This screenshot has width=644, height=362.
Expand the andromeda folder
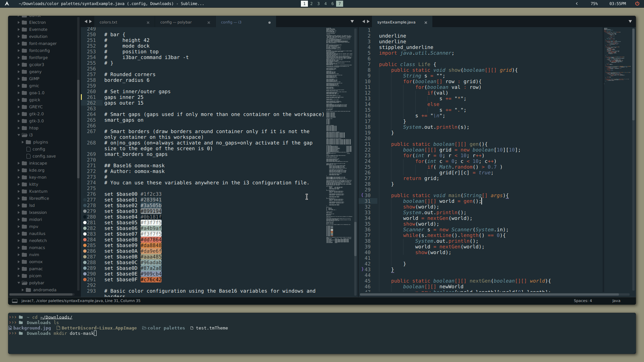pyautogui.click(x=23, y=290)
